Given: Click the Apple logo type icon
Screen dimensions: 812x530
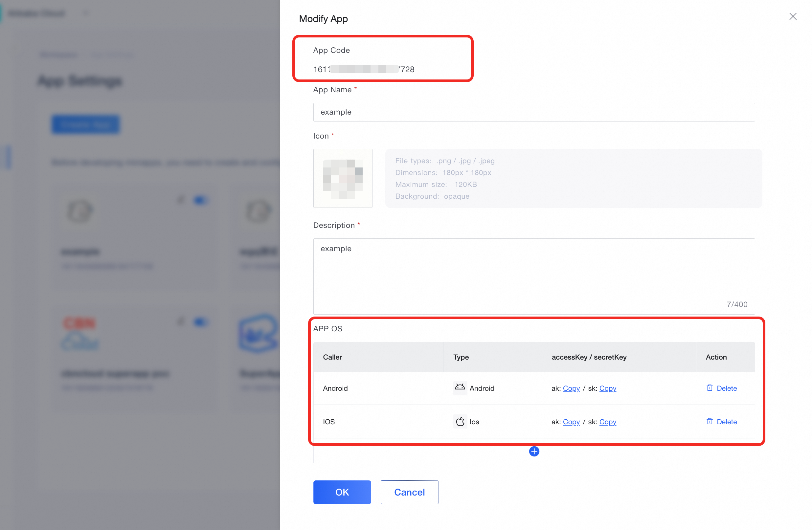Looking at the screenshot, I should (x=460, y=422).
